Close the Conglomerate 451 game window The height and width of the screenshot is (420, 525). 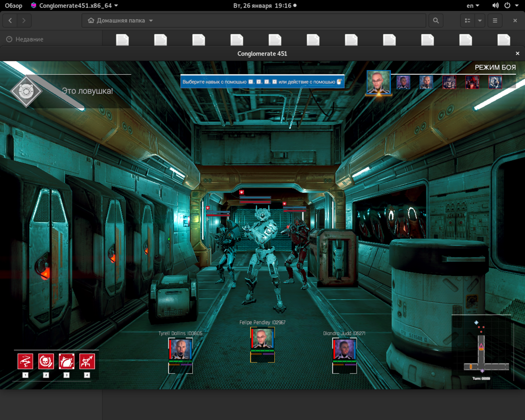518,53
